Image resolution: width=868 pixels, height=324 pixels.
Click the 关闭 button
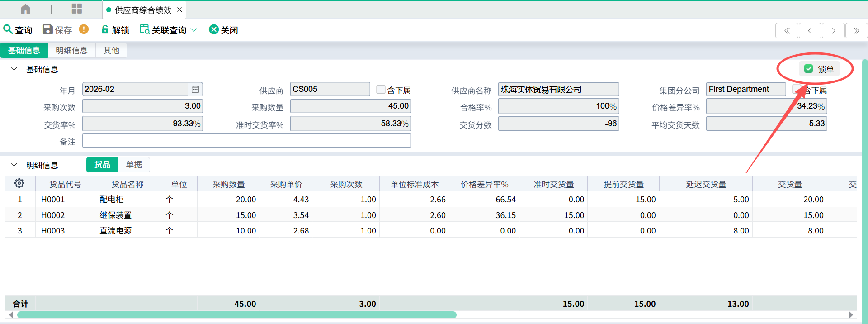click(x=224, y=30)
